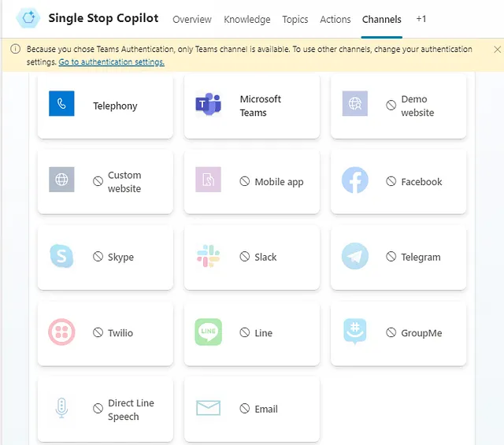Switch to the Knowledge tab
This screenshot has width=504, height=445.
click(x=246, y=20)
